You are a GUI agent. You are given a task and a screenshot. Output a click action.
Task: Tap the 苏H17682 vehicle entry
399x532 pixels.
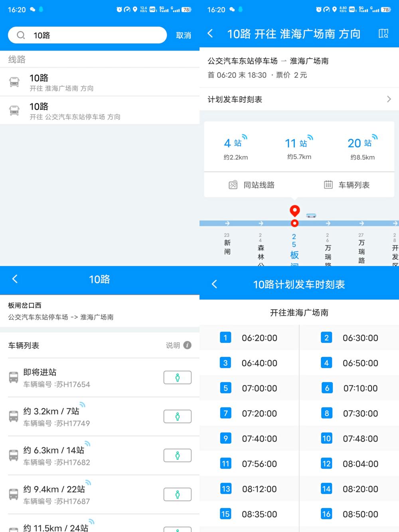click(80, 455)
